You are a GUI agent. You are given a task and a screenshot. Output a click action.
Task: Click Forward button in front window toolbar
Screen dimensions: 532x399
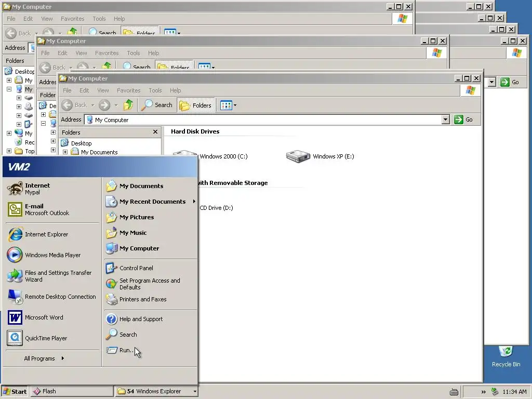pos(104,105)
